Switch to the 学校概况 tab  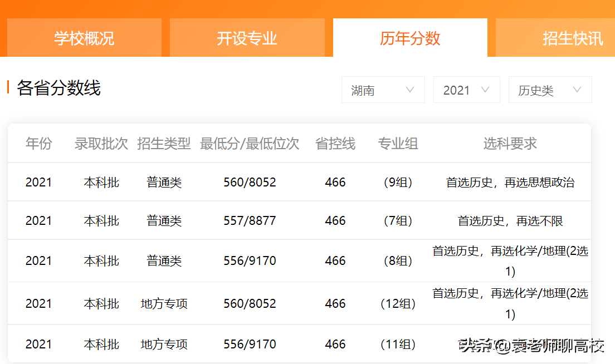click(x=82, y=37)
